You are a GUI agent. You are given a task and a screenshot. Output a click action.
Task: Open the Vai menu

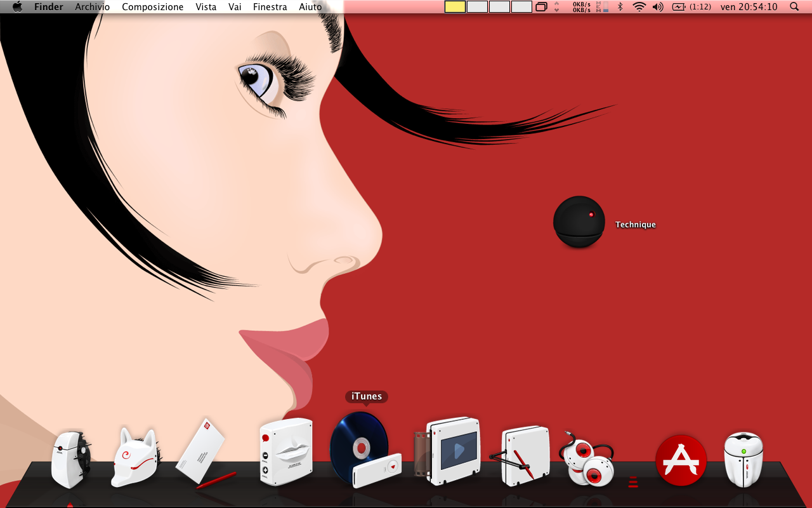[x=235, y=7]
